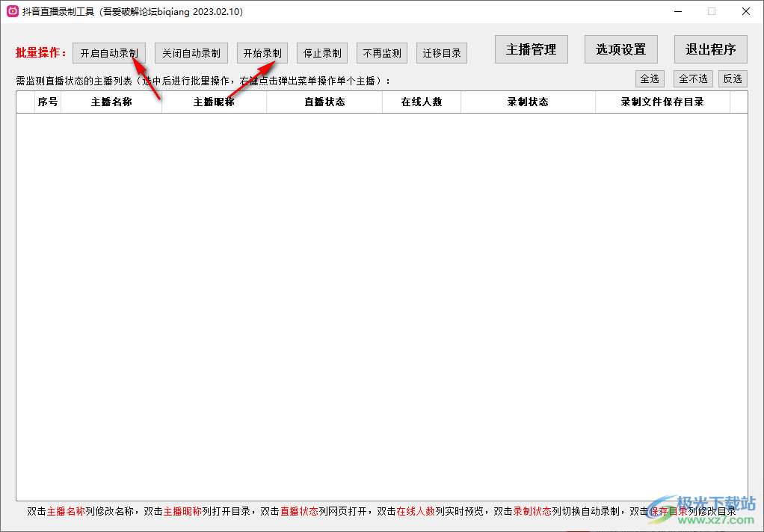Invert selection with the 反选 button
Viewport: 764px width, 532px height.
point(733,78)
